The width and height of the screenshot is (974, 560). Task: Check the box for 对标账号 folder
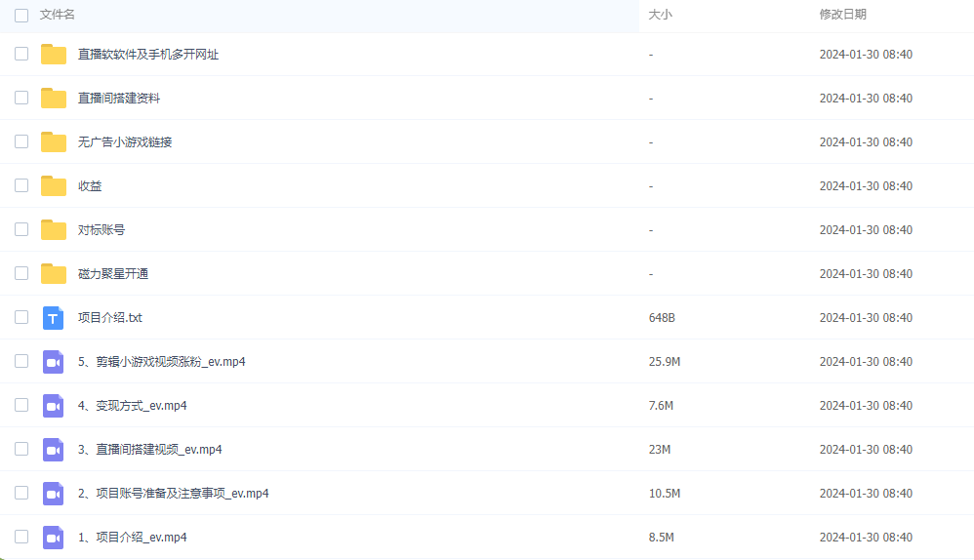point(21,230)
